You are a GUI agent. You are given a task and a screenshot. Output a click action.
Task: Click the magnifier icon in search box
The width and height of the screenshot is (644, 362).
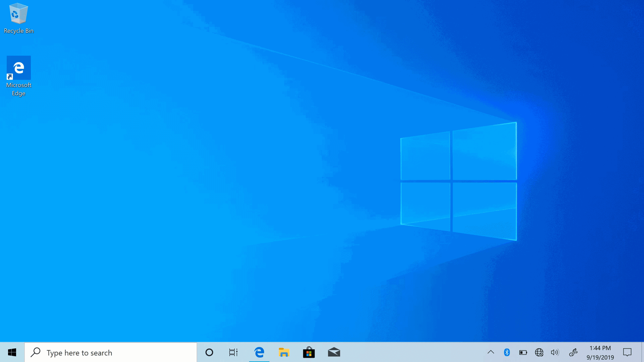[x=36, y=352]
